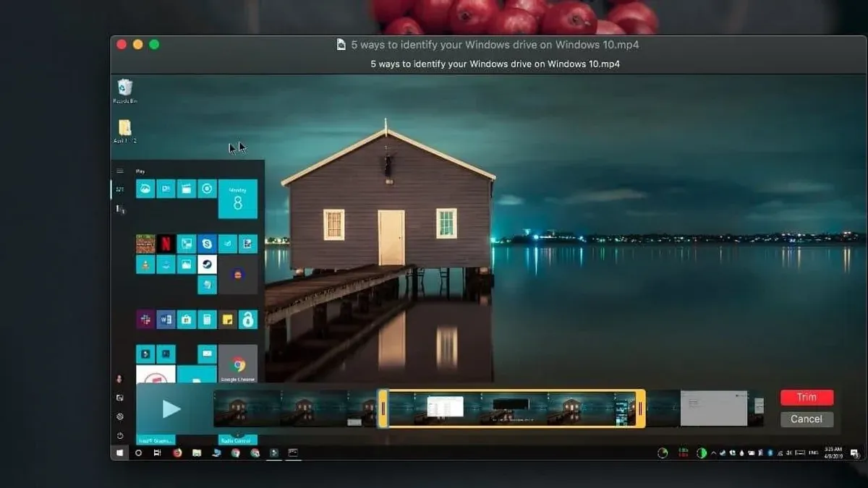The width and height of the screenshot is (868, 488).
Task: Expand the Start menu hamburger icon
Action: [120, 171]
